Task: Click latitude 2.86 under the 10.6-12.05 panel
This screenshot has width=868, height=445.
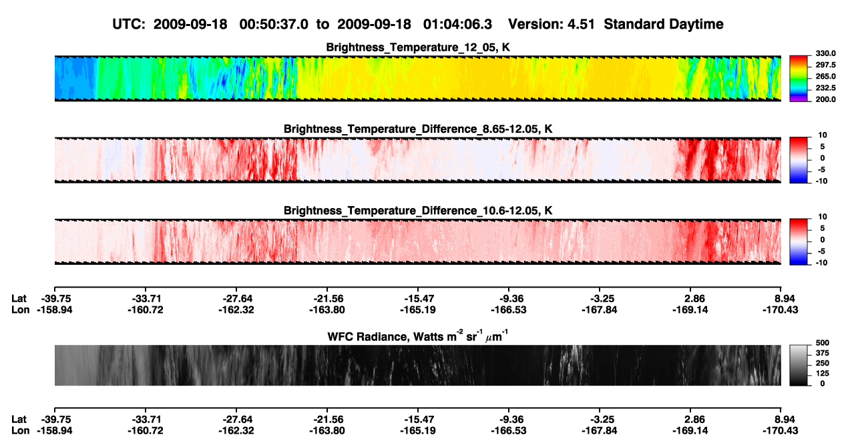Action: pyautogui.click(x=690, y=298)
